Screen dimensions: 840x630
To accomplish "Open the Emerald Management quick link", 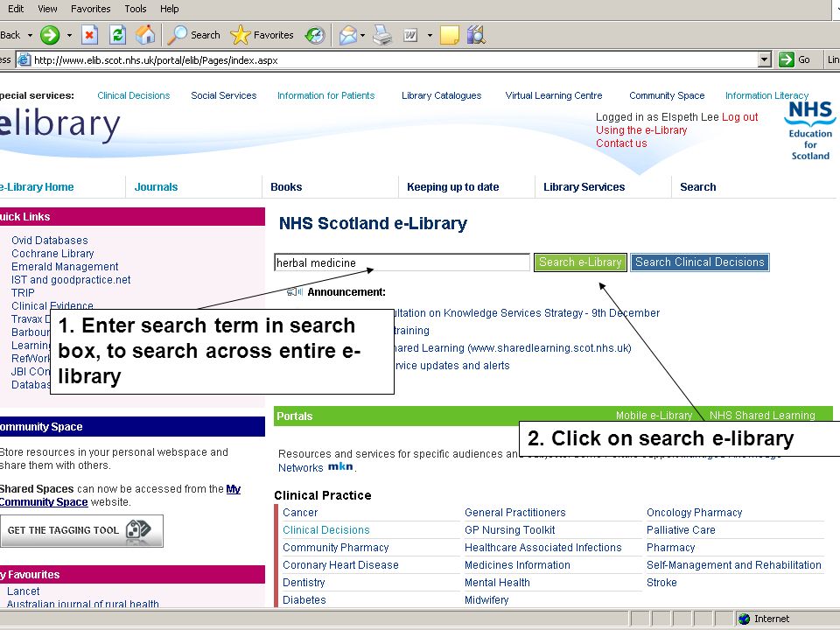I will [x=65, y=266].
